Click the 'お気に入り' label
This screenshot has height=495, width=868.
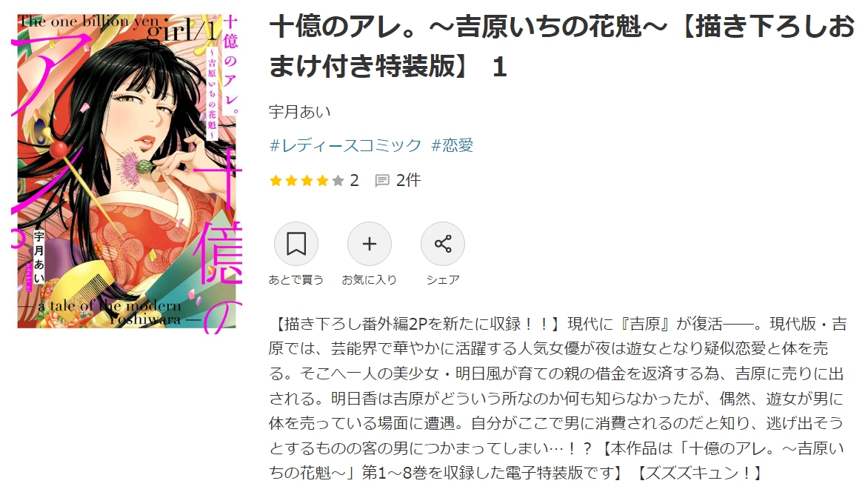pos(370,280)
